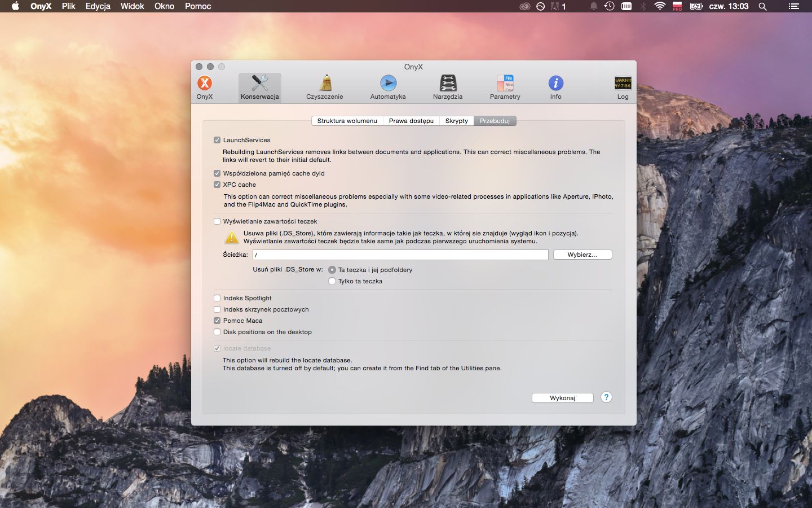Image resolution: width=812 pixels, height=508 pixels.
Task: Select the Przebuduj tab
Action: [x=495, y=121]
